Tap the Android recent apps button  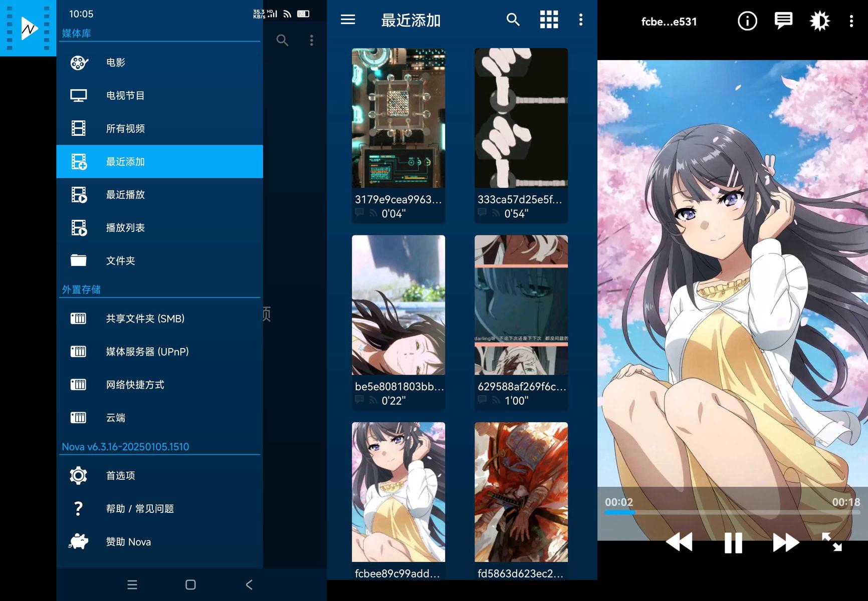click(132, 584)
